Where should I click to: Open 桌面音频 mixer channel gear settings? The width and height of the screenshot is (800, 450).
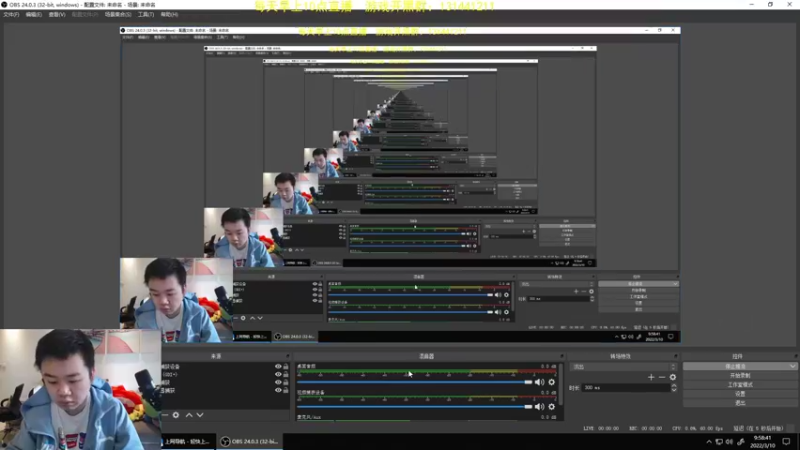coord(552,382)
